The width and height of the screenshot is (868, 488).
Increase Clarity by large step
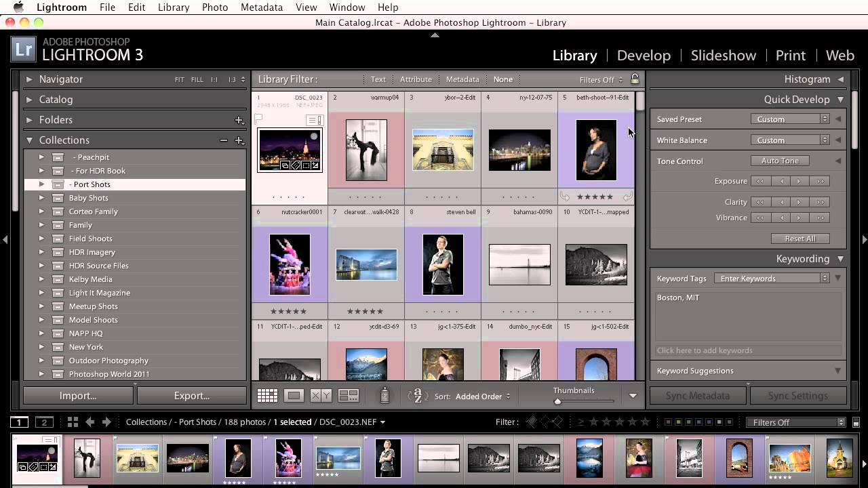point(821,202)
